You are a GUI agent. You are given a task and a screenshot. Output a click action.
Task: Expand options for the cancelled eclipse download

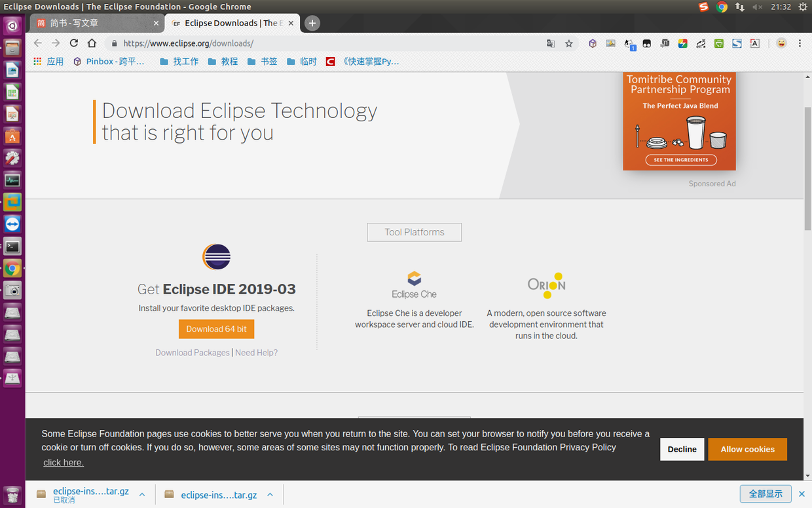click(142, 495)
